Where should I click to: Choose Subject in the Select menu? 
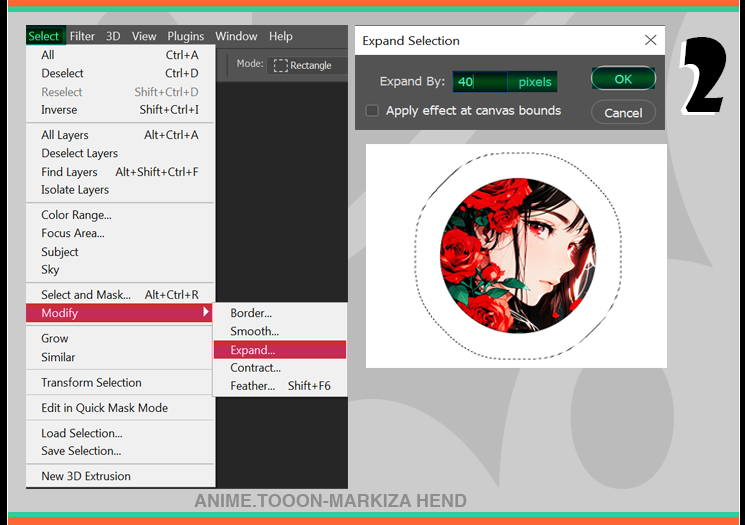[120, 251]
